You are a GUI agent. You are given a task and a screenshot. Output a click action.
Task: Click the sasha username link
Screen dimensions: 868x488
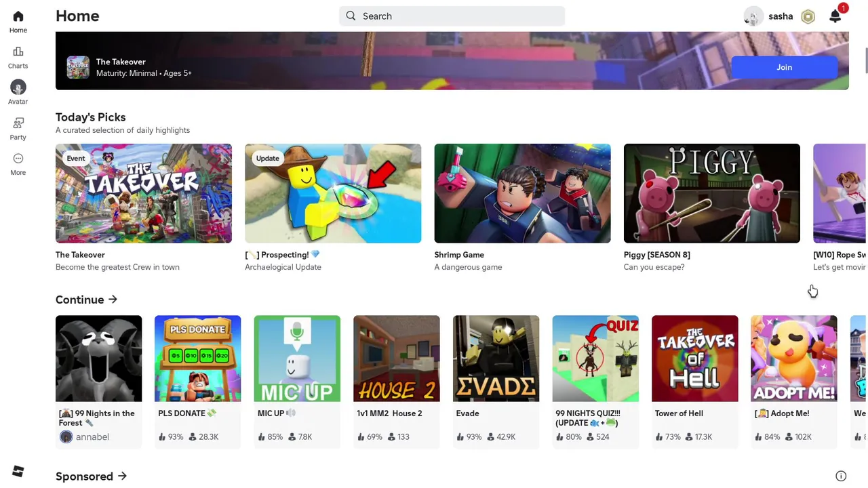(x=781, y=16)
